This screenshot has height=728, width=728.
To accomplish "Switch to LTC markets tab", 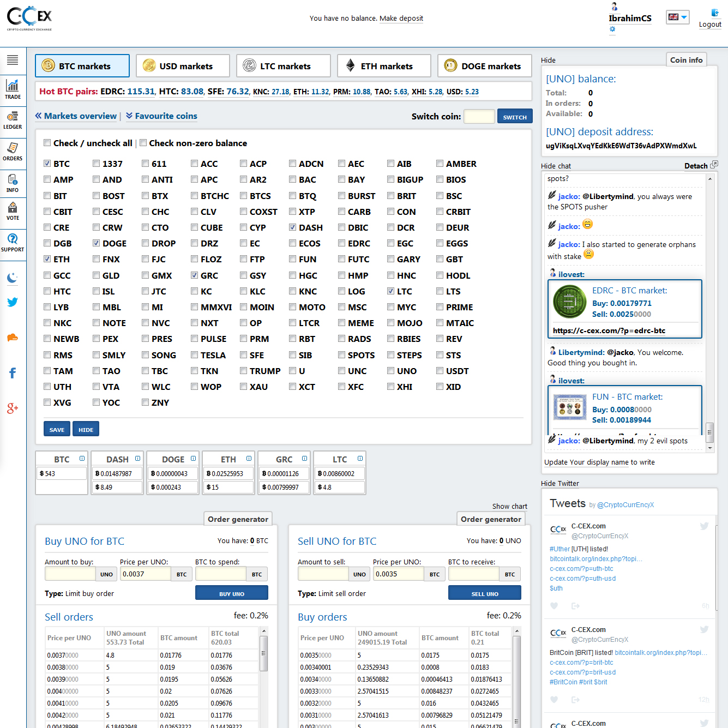I will point(284,65).
